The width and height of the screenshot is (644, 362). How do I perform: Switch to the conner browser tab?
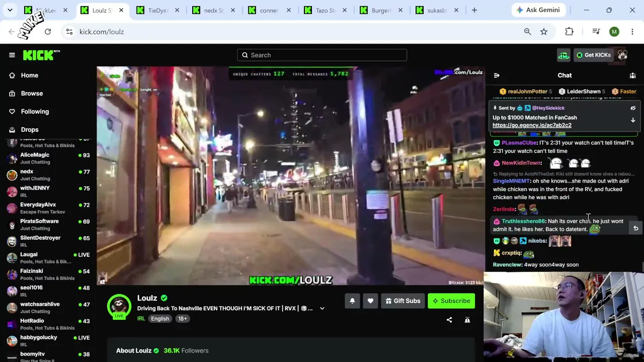click(270, 10)
